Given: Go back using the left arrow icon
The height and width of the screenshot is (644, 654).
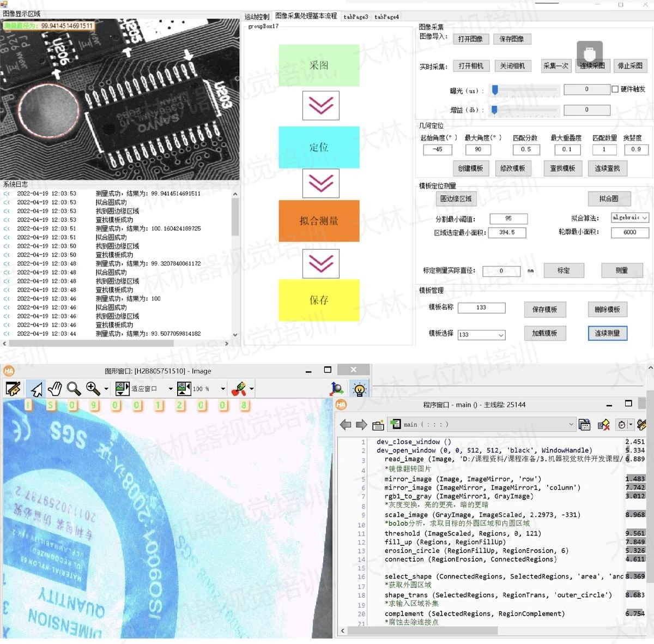Looking at the screenshot, I should point(345,425).
